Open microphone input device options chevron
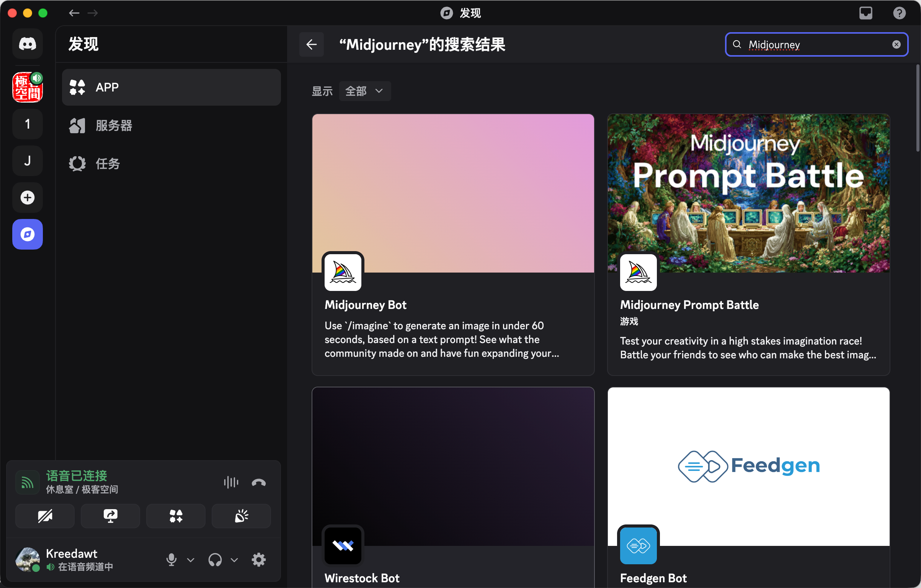Screen dimensions: 921x588 coord(191,560)
